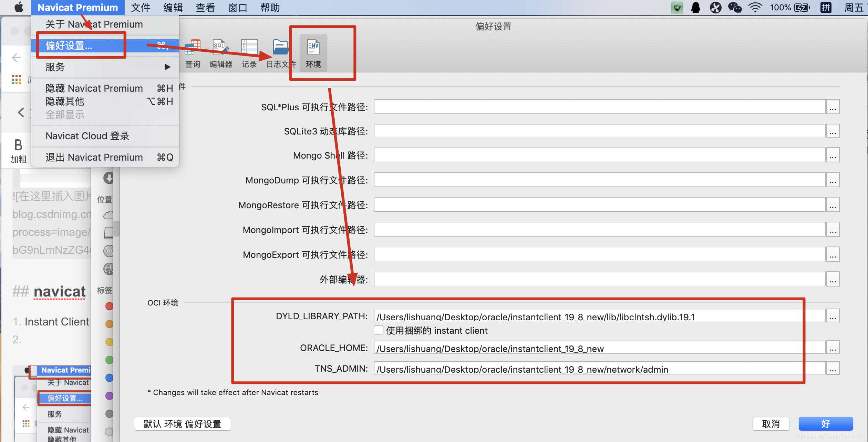Select 偏好设置... in the Navicat menu
Viewport: 868px width, 442px height.
69,46
